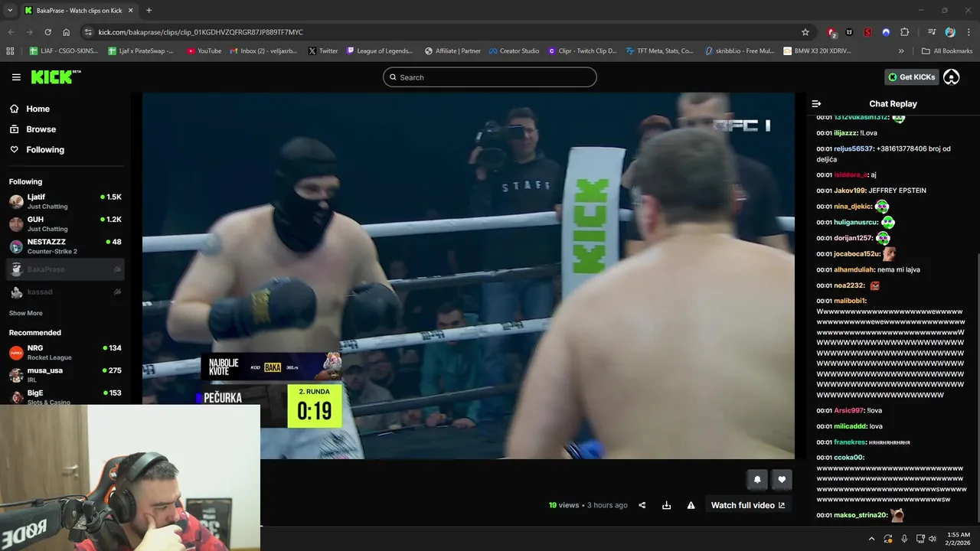Open a new Chrome tab
This screenshot has width=980, height=551.
pyautogui.click(x=149, y=11)
